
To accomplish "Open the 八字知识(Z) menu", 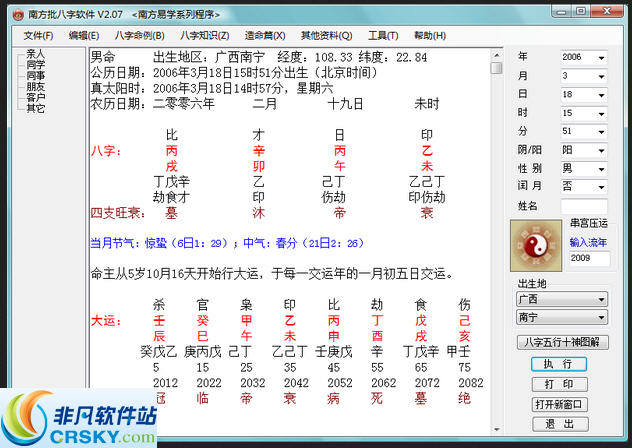I will tap(205, 36).
